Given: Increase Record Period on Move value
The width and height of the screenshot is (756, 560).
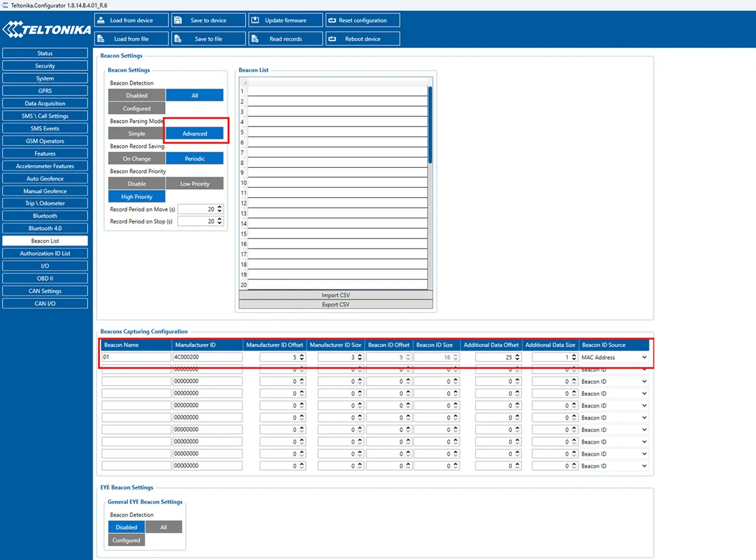Looking at the screenshot, I should tap(219, 207).
